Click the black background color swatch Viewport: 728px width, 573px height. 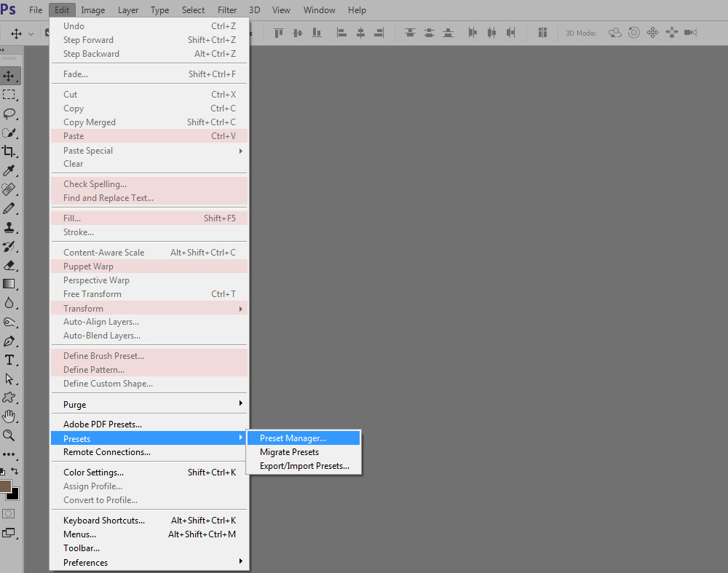point(15,495)
